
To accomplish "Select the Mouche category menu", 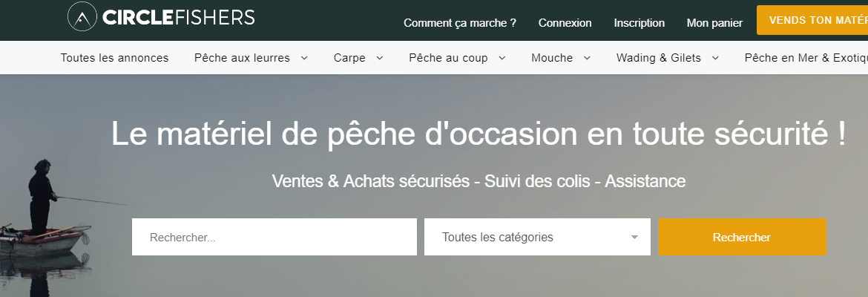I will point(552,58).
